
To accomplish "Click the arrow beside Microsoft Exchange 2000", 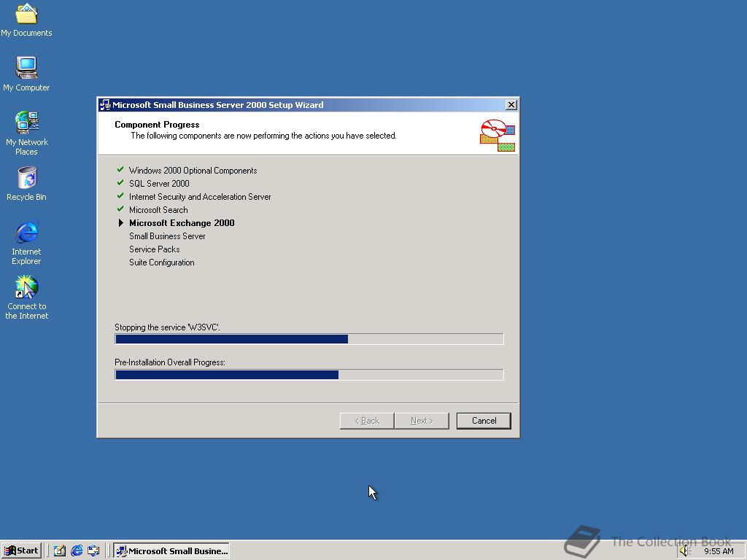I will tap(120, 222).
